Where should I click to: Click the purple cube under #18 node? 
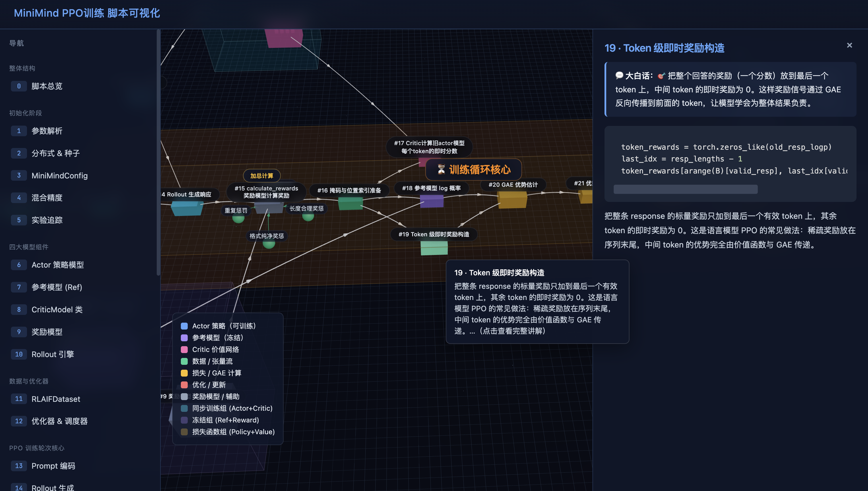click(x=432, y=201)
